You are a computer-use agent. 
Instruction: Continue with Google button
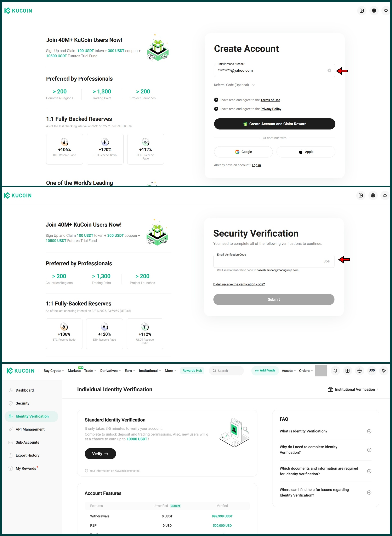tap(243, 152)
